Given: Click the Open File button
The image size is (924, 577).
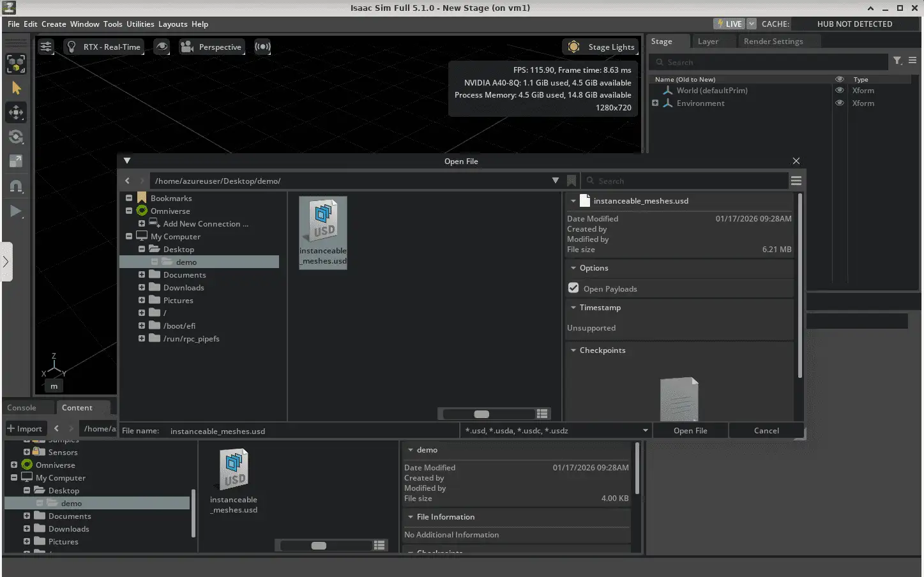Looking at the screenshot, I should click(690, 430).
